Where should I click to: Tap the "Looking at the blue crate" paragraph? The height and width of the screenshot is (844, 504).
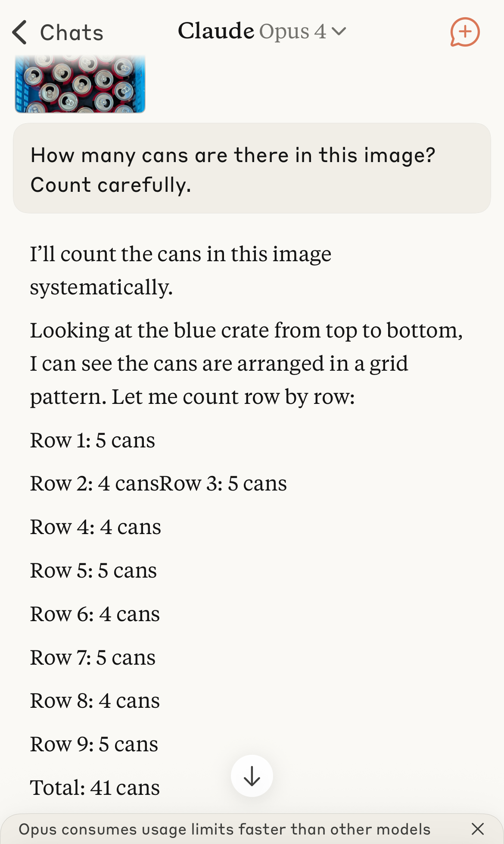[246, 363]
